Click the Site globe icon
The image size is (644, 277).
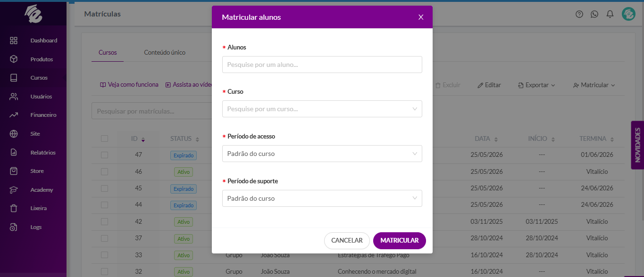coord(14,134)
